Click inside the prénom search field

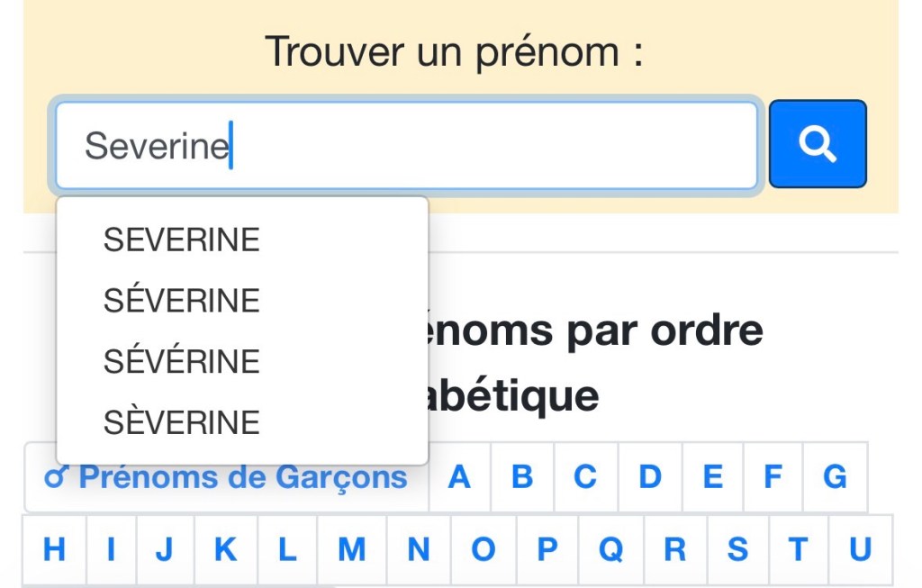pos(405,144)
